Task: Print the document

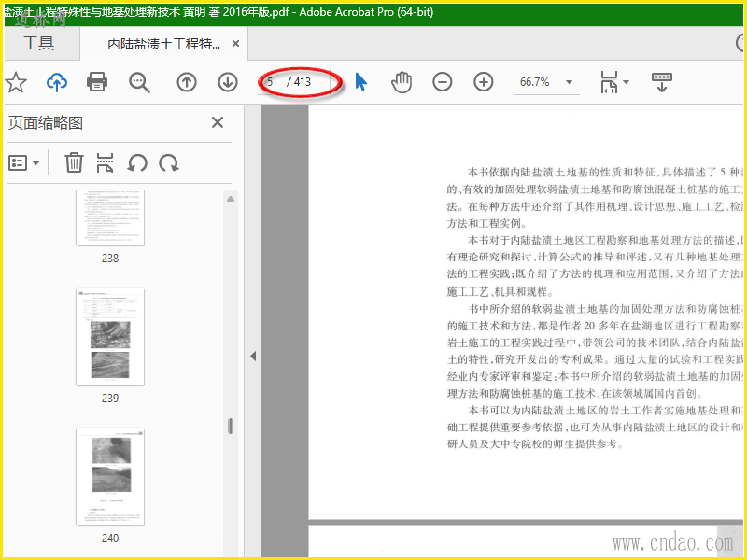Action: pyautogui.click(x=97, y=82)
